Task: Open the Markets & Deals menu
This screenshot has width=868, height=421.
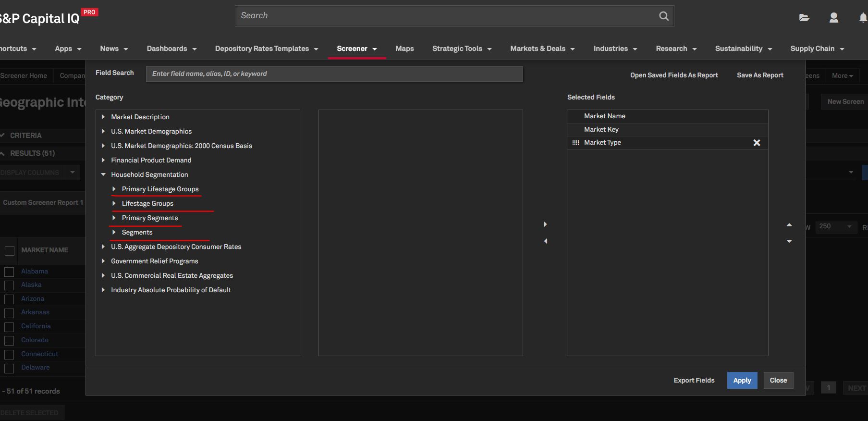Action: pos(542,49)
